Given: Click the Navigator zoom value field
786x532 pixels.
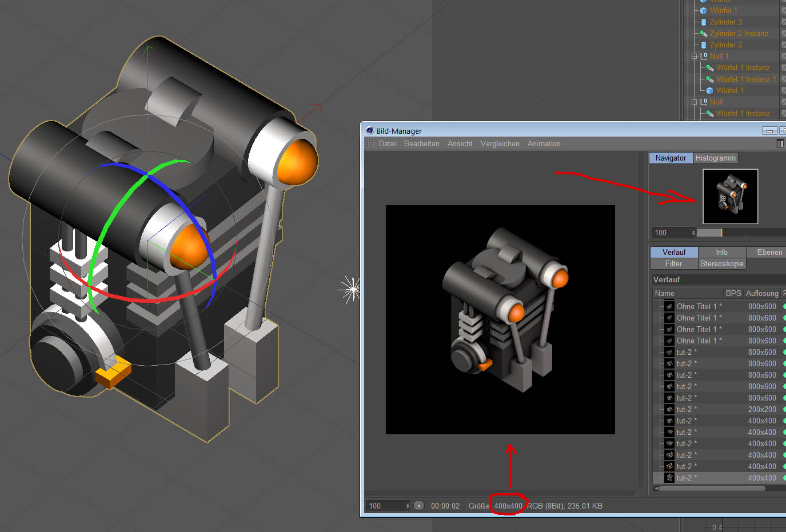Looking at the screenshot, I should point(671,233).
